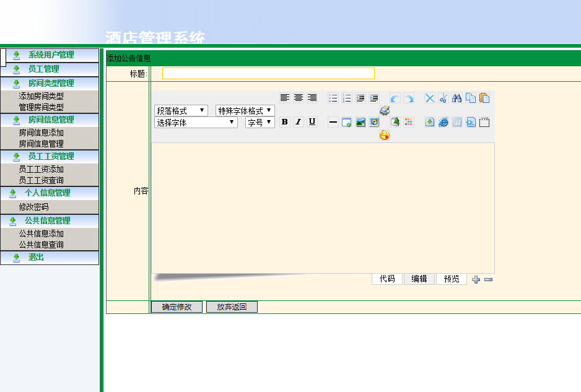
Task: Click the blue X delete icon
Action: click(430, 98)
